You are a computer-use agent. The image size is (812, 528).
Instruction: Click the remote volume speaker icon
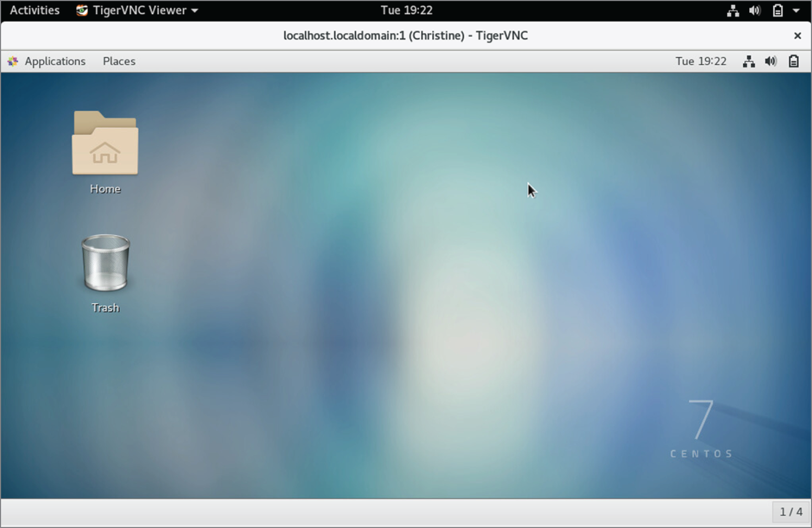(771, 61)
